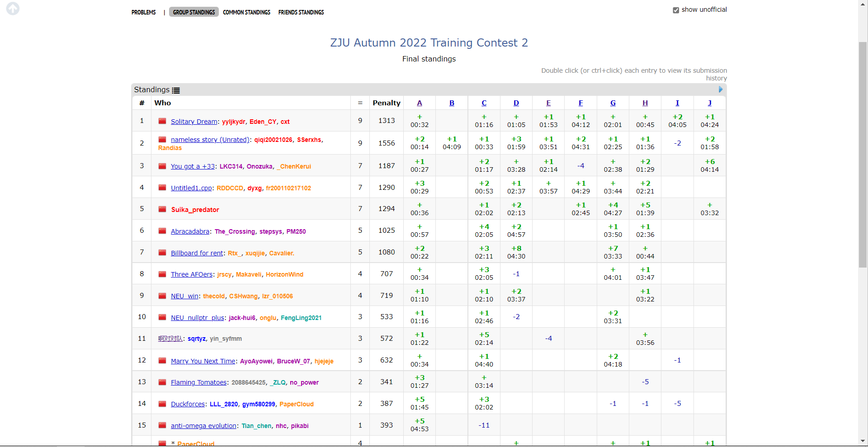This screenshot has width=868, height=447.
Task: Click the blue arrow expanding standings panel
Action: pos(721,89)
